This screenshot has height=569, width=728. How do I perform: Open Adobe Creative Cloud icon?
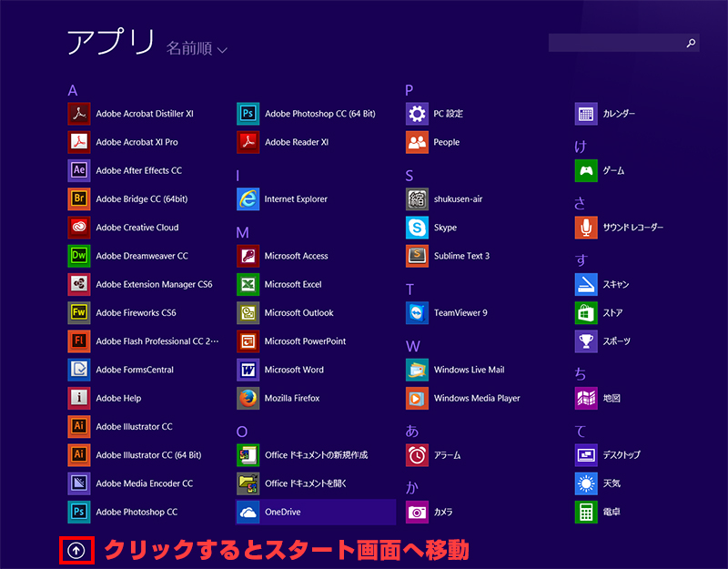point(79,228)
